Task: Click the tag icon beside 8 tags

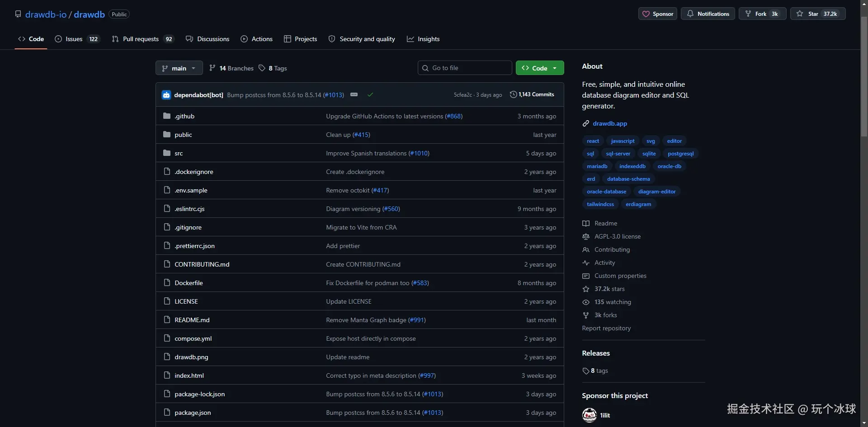Action: [x=586, y=371]
